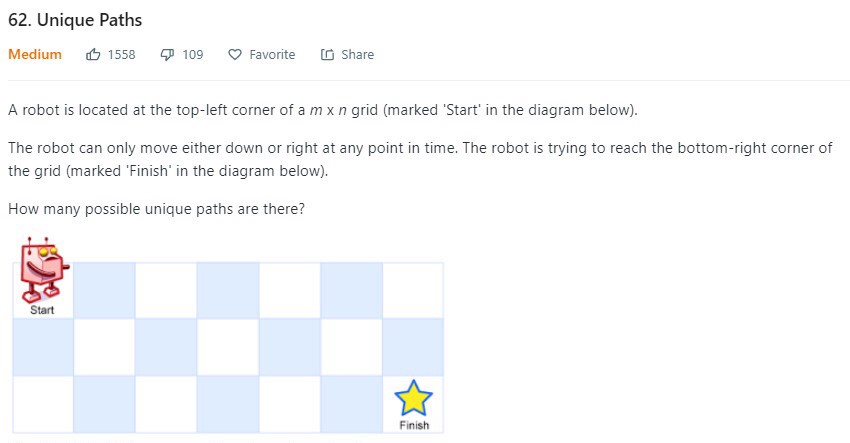Click the blue cell above the Finish star
The image size is (850, 443).
413,347
